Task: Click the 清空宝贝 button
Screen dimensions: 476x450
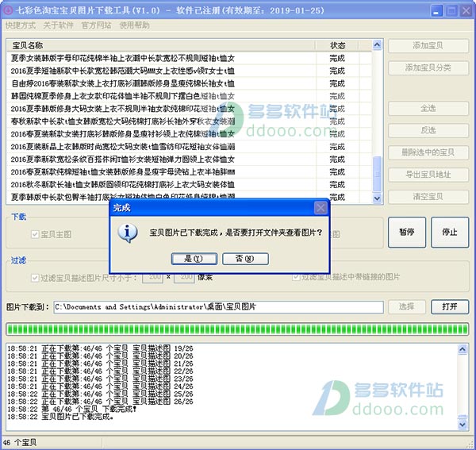Action: [428, 197]
